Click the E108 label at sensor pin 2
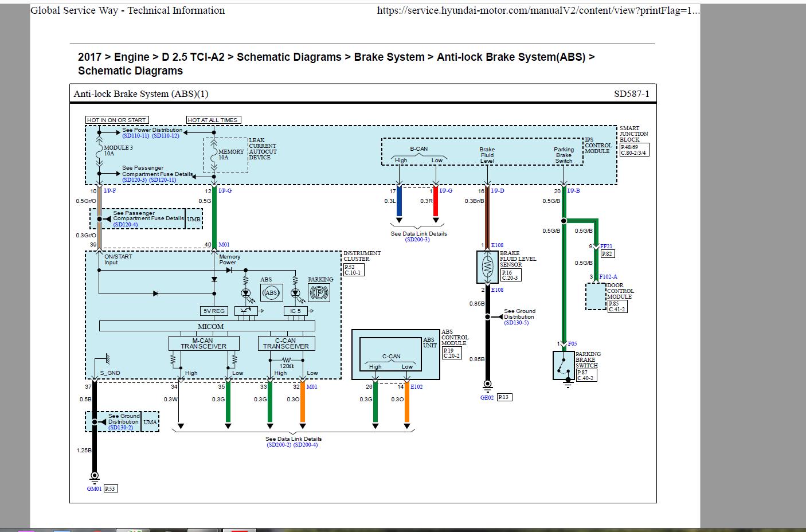The width and height of the screenshot is (806, 532). pos(498,290)
